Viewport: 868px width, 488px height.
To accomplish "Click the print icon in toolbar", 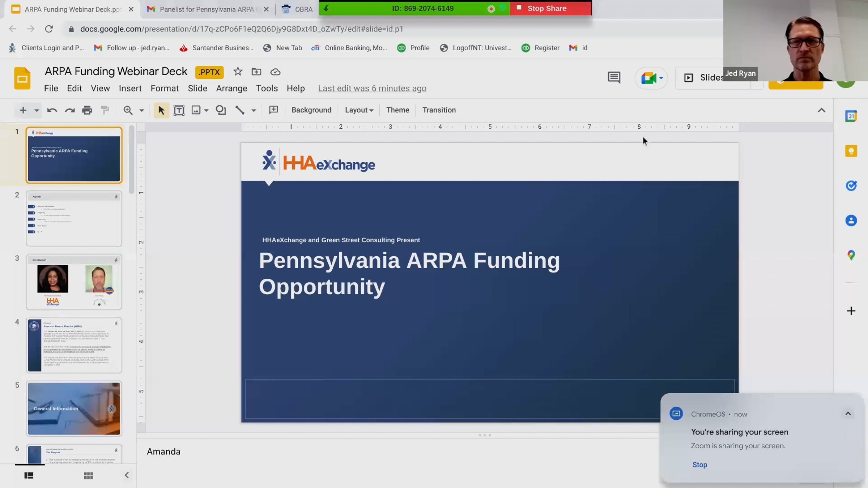I will click(x=87, y=110).
